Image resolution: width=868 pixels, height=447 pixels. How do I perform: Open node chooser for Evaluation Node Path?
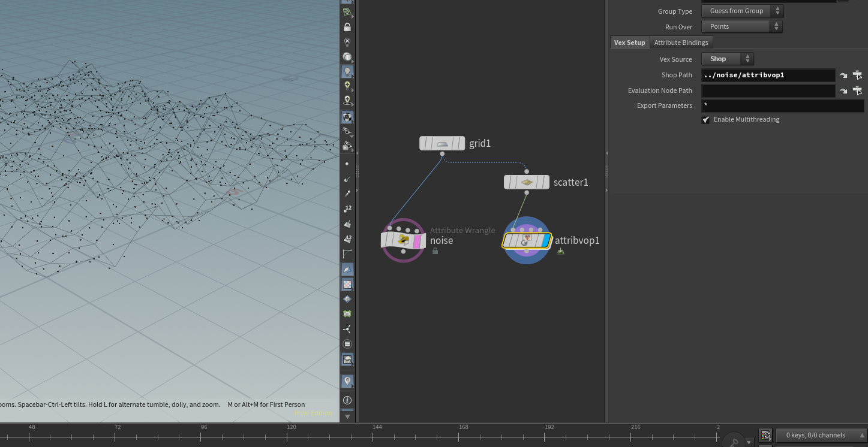pyautogui.click(x=857, y=90)
